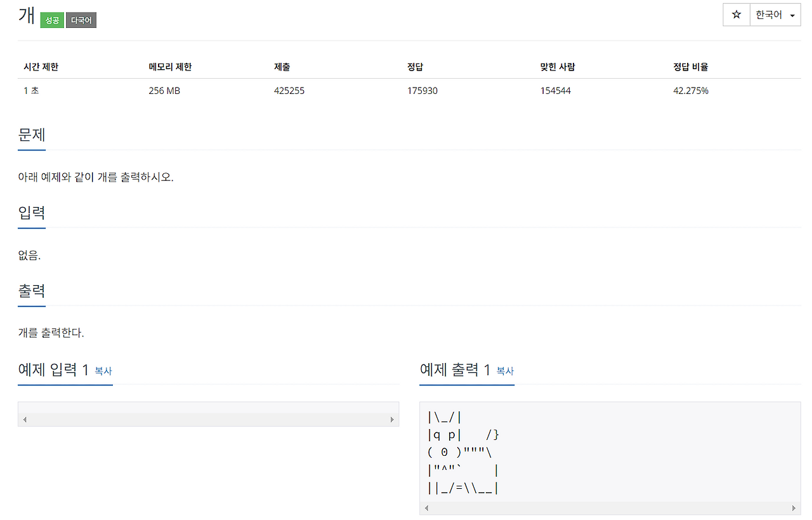Copy sample output using its 복사 link
This screenshot has width=812, height=520.
[x=506, y=372]
